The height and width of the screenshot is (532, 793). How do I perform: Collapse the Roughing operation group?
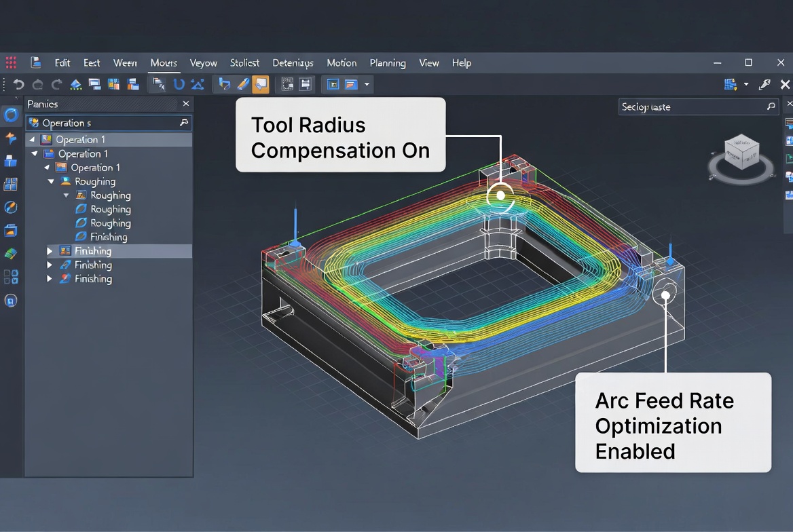point(50,182)
